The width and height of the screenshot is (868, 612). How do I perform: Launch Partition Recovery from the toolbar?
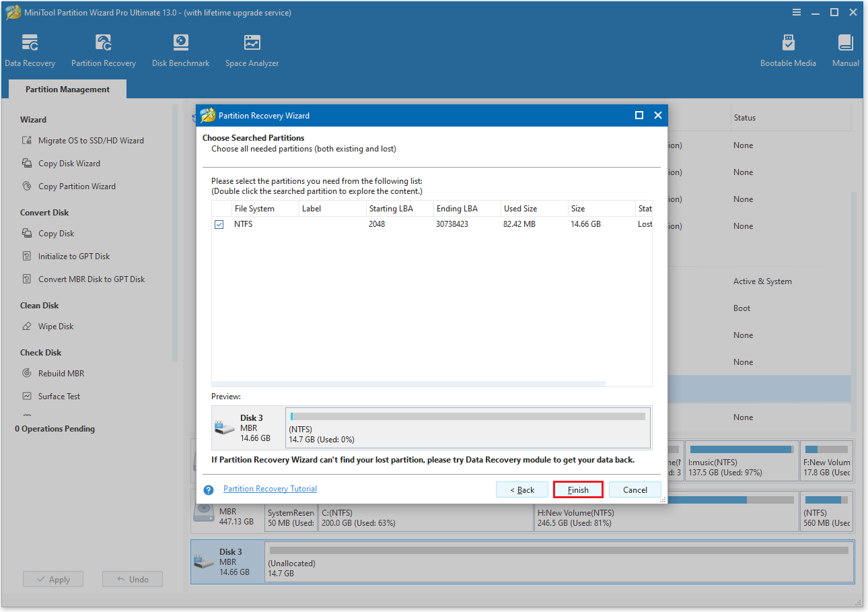(x=104, y=50)
